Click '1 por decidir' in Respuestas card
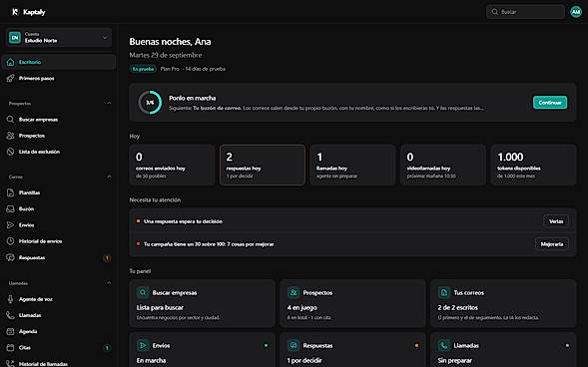This screenshot has height=367, width=588. pos(304,360)
